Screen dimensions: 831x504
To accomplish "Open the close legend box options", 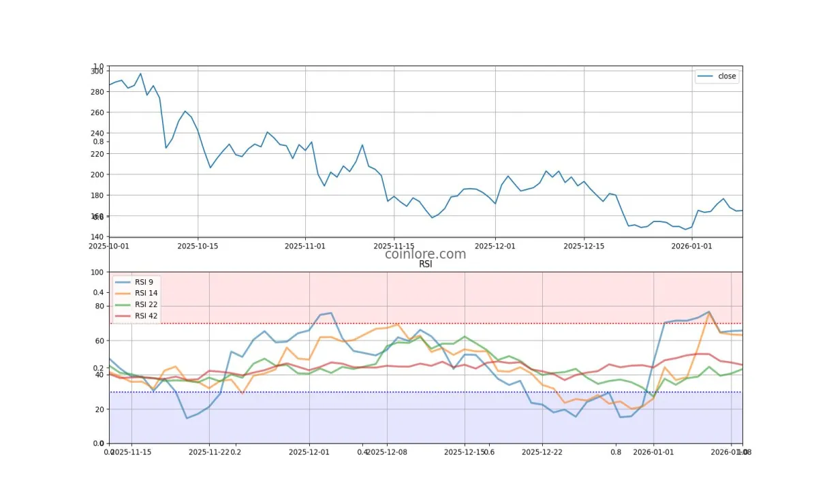I will pos(717,76).
